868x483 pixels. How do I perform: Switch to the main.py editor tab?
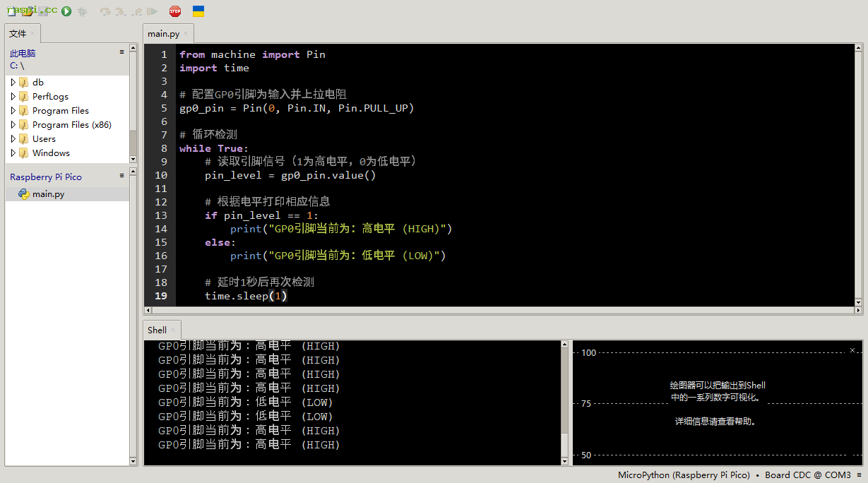[x=163, y=34]
